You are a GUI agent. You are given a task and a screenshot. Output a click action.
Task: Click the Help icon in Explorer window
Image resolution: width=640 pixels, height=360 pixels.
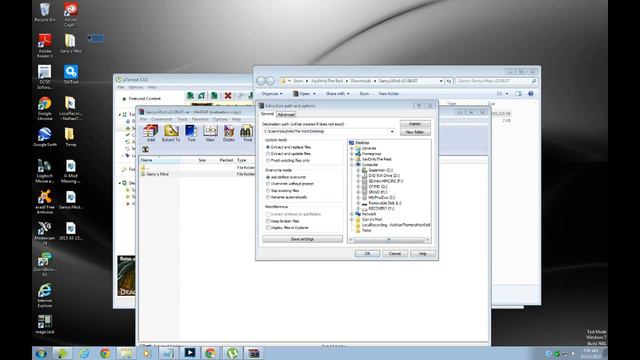[x=531, y=93]
